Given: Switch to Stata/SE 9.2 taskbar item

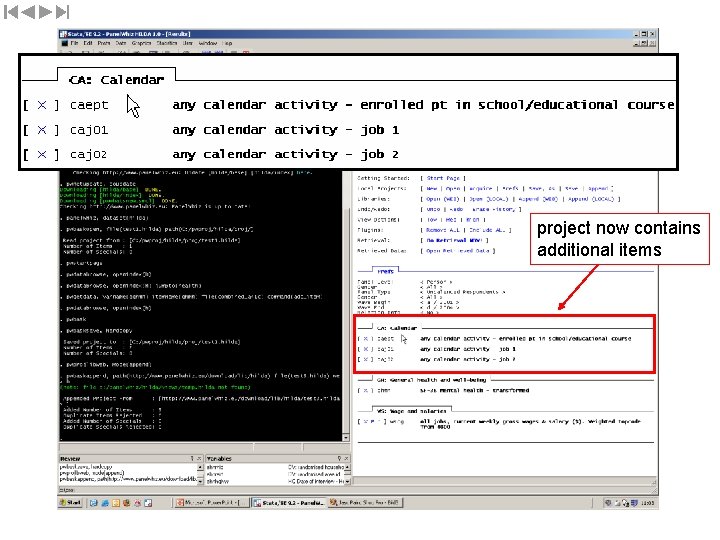Looking at the screenshot, I should point(288,503).
